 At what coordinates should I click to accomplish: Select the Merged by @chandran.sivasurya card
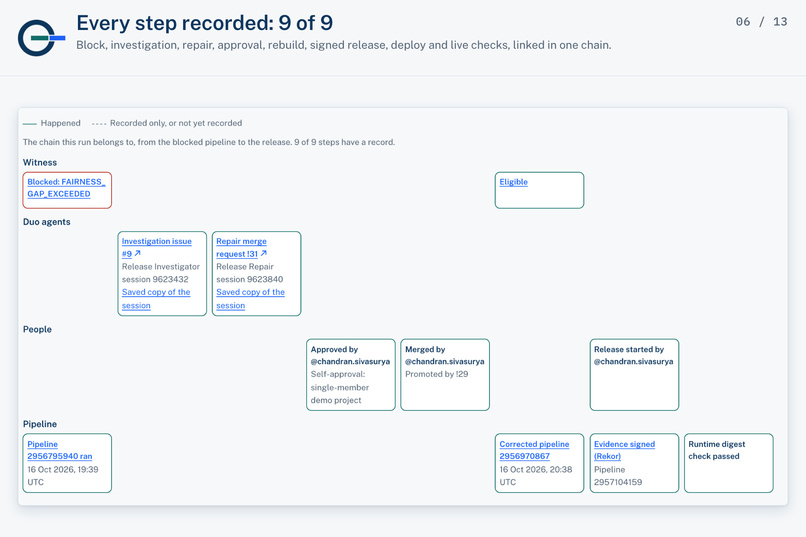(x=445, y=375)
